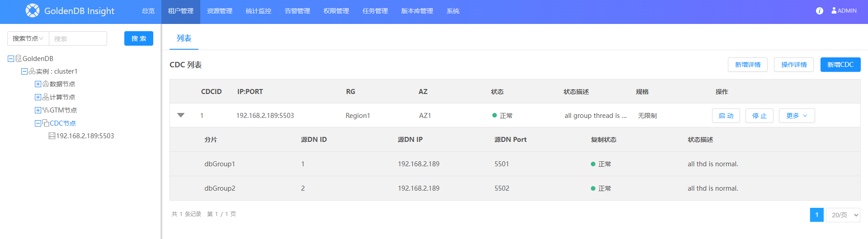Viewport: 868px width, 239px height.
Task: Click the ADMIN user icon
Action: [834, 10]
